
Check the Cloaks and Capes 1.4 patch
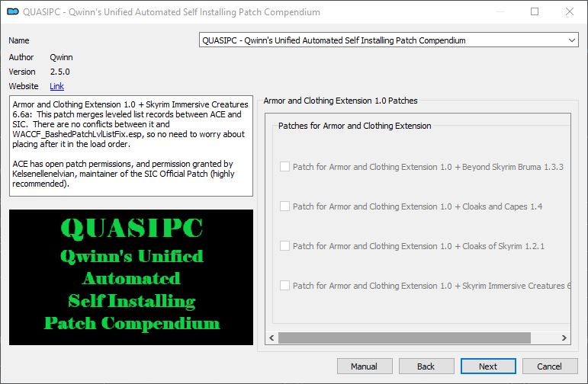click(284, 206)
